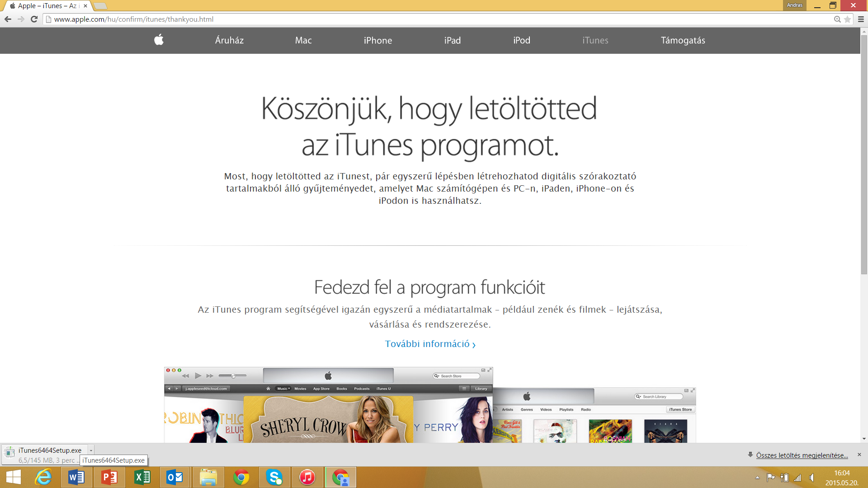Open the Windows Start button
868x488 pixels.
[14, 477]
